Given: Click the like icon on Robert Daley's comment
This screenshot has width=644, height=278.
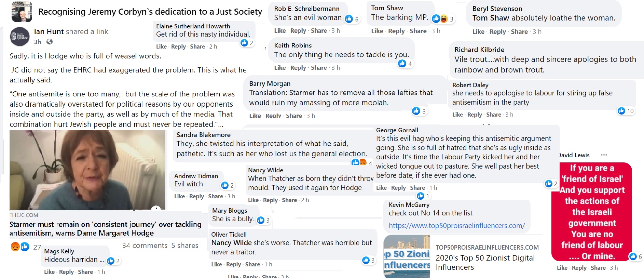Looking at the screenshot, I should [x=621, y=111].
